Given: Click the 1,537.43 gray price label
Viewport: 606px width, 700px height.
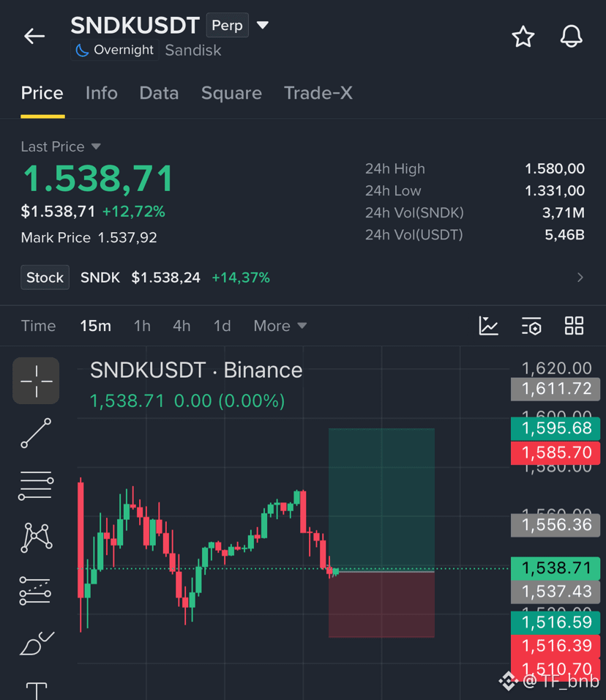Looking at the screenshot, I should 555,592.
